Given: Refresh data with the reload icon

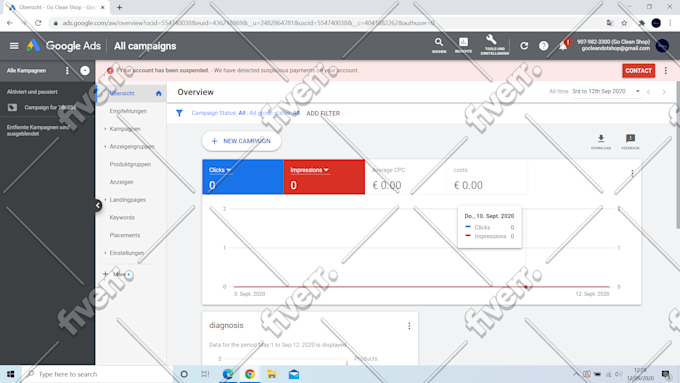Looking at the screenshot, I should pos(524,46).
